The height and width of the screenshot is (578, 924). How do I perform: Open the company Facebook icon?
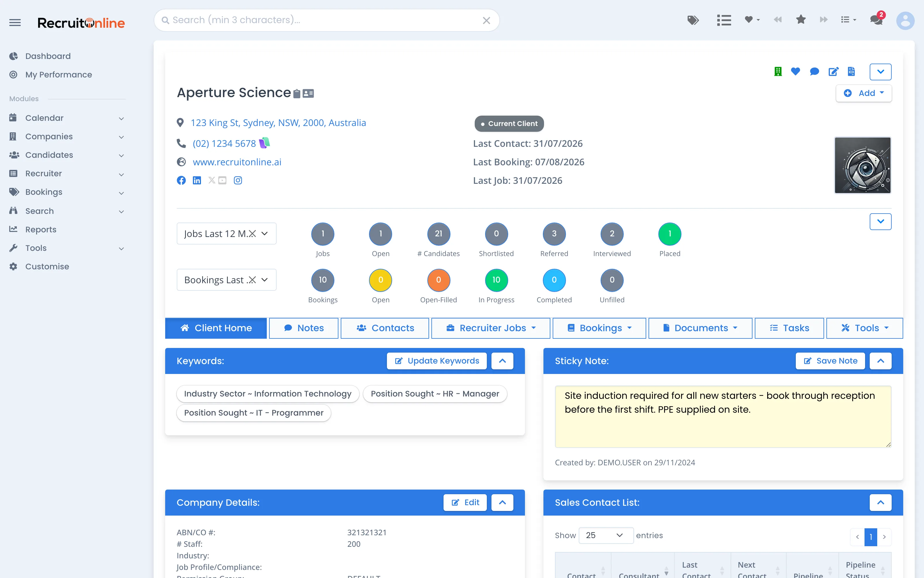pos(181,180)
